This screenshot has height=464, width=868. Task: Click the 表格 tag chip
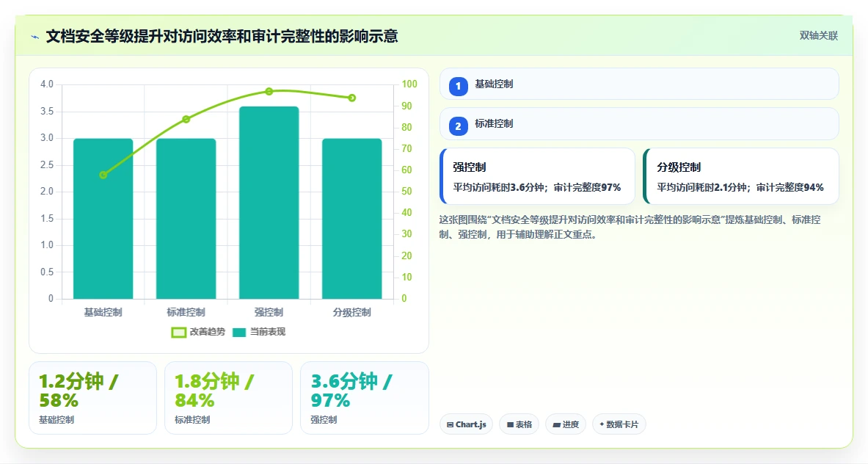(x=519, y=424)
